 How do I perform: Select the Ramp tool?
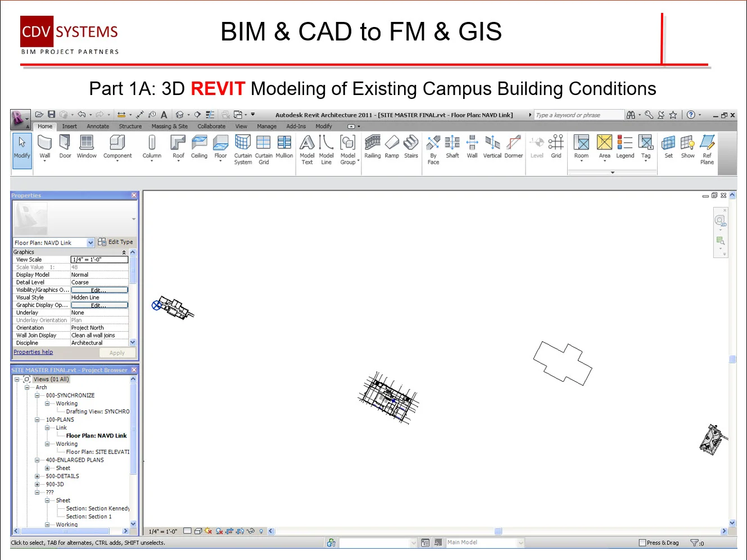[392, 147]
